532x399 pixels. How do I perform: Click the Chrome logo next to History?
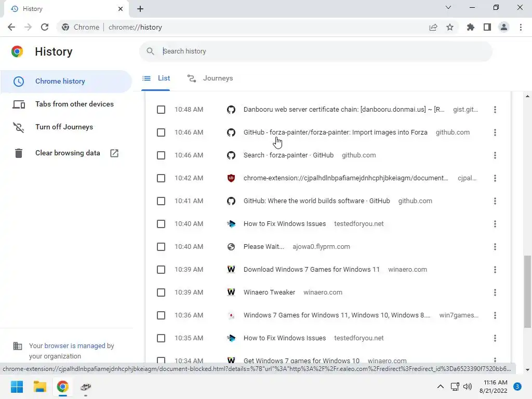pos(17,51)
